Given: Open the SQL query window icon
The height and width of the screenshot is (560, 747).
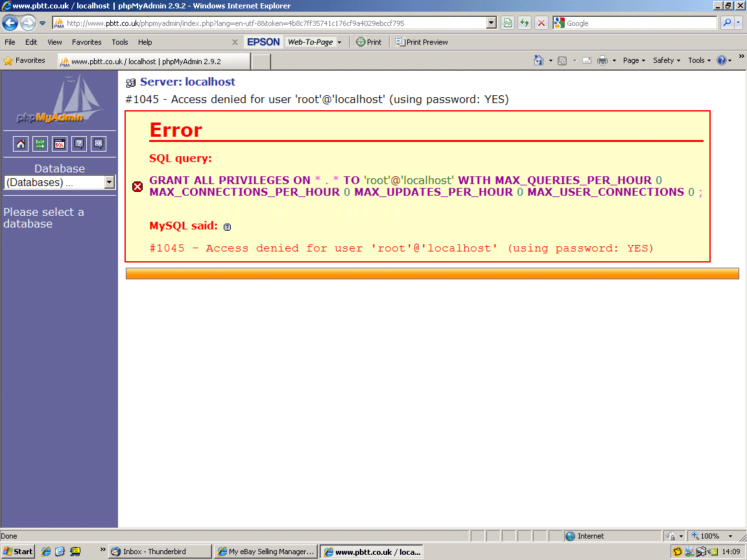Looking at the screenshot, I should pyautogui.click(x=60, y=144).
